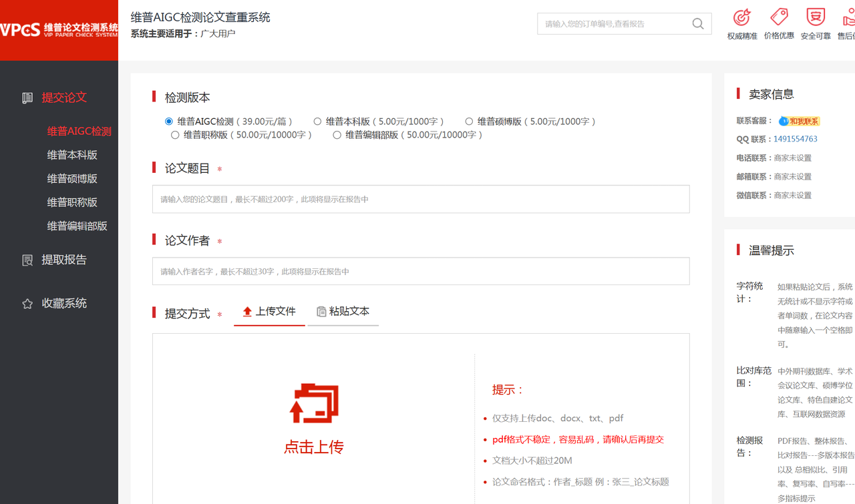Click the upload arrow icon on the 上传文件 tab
The image size is (855, 504).
pos(247,312)
